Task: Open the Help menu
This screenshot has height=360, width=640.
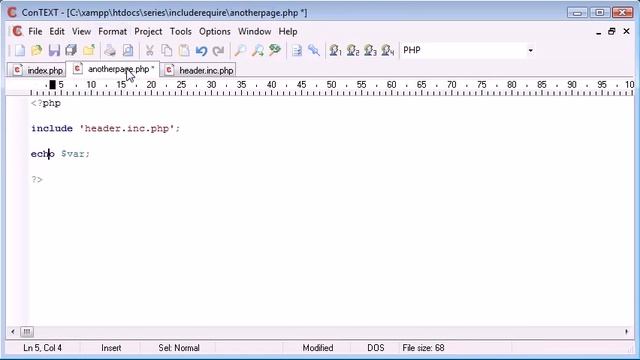Action: (x=288, y=31)
